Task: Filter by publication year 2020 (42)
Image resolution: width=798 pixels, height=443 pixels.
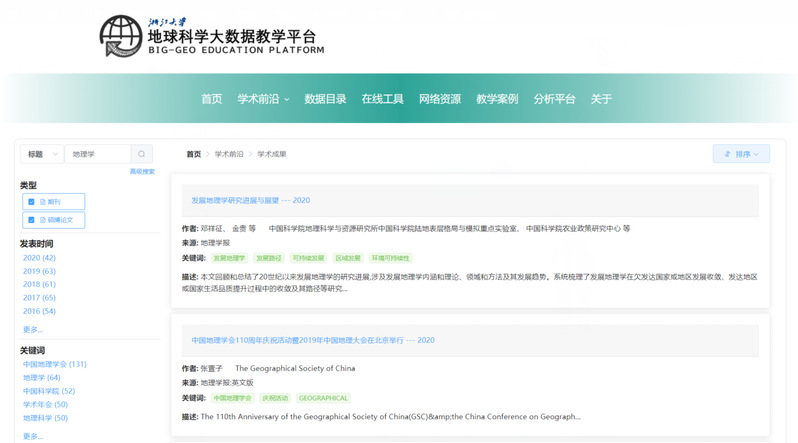Action: click(x=39, y=258)
